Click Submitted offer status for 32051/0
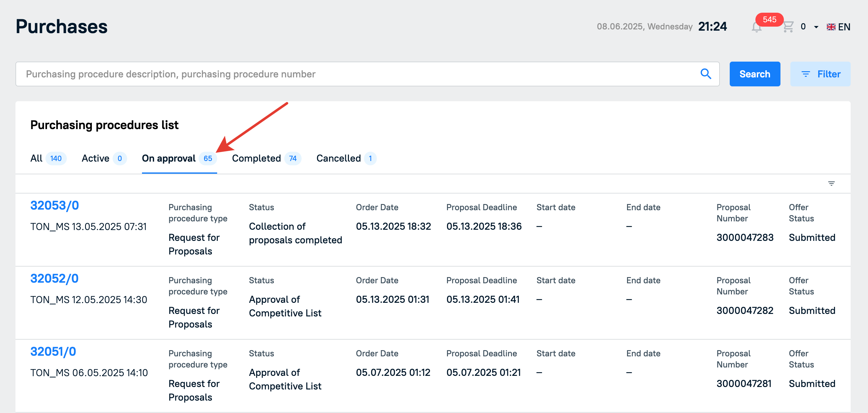The width and height of the screenshot is (868, 413). [812, 384]
